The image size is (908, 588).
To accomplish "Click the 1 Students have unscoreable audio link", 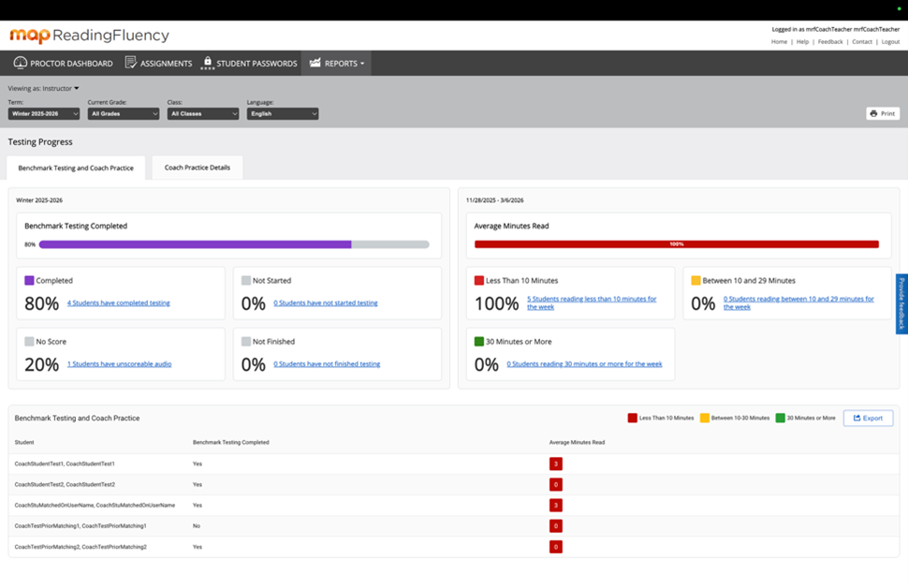I will tap(119, 364).
